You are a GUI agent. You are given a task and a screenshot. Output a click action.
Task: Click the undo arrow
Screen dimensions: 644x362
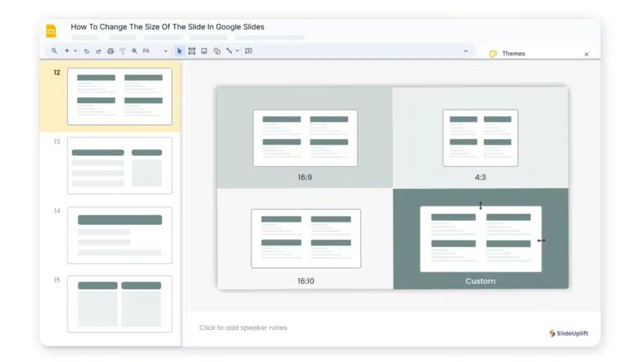tap(86, 51)
